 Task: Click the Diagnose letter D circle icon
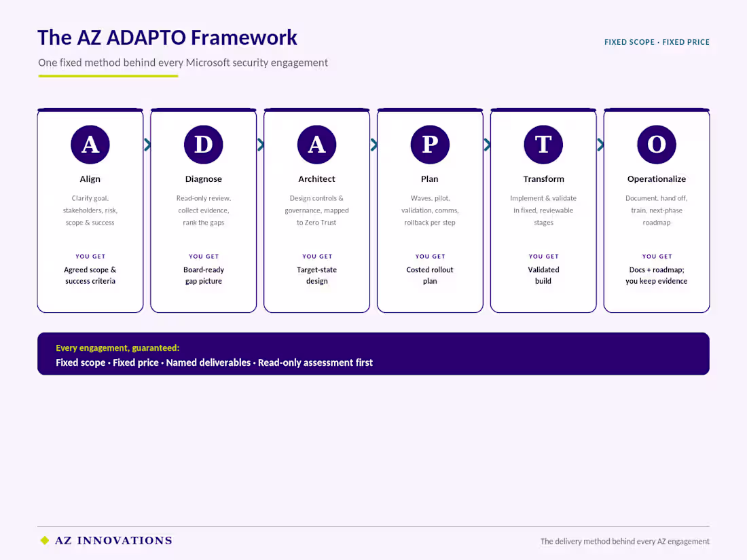point(204,145)
